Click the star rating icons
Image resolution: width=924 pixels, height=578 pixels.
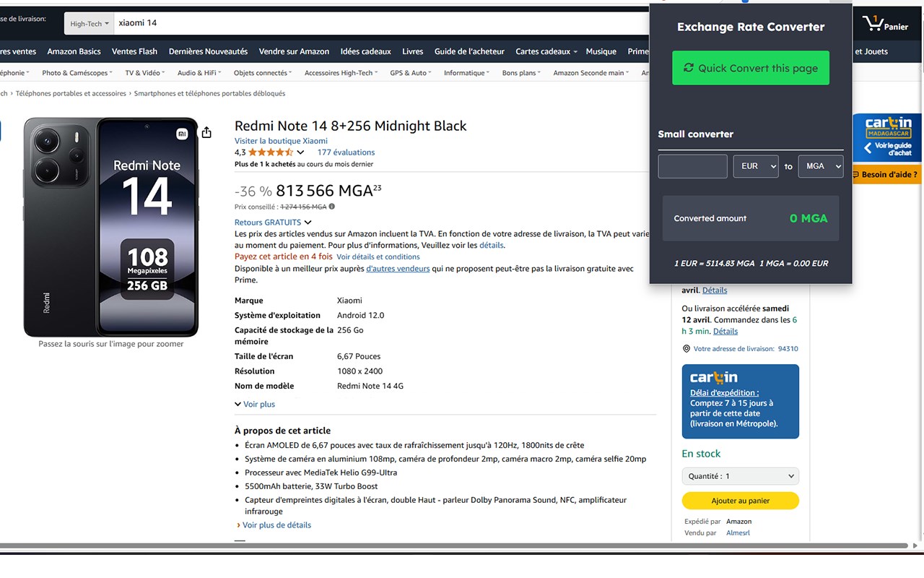271,152
